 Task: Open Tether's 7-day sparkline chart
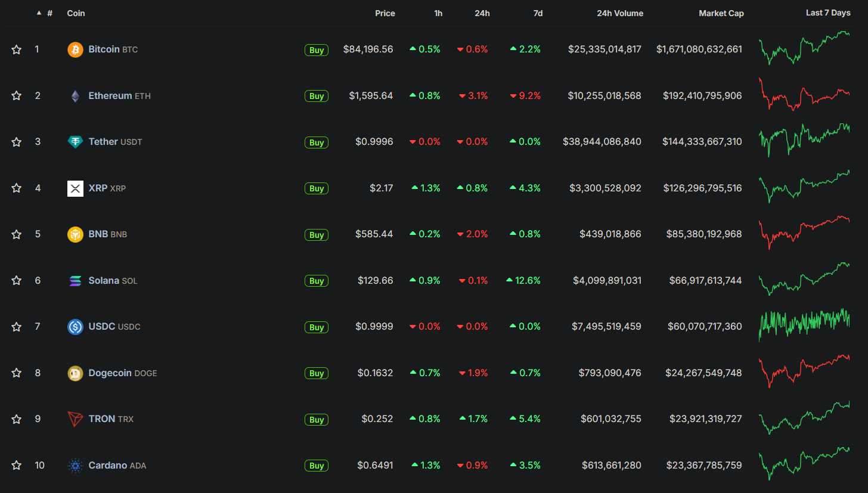[805, 140]
